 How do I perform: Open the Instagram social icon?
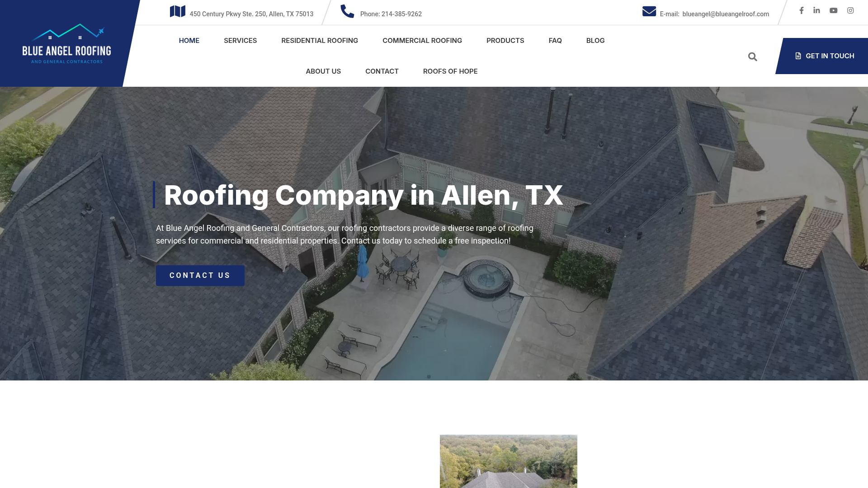(850, 10)
